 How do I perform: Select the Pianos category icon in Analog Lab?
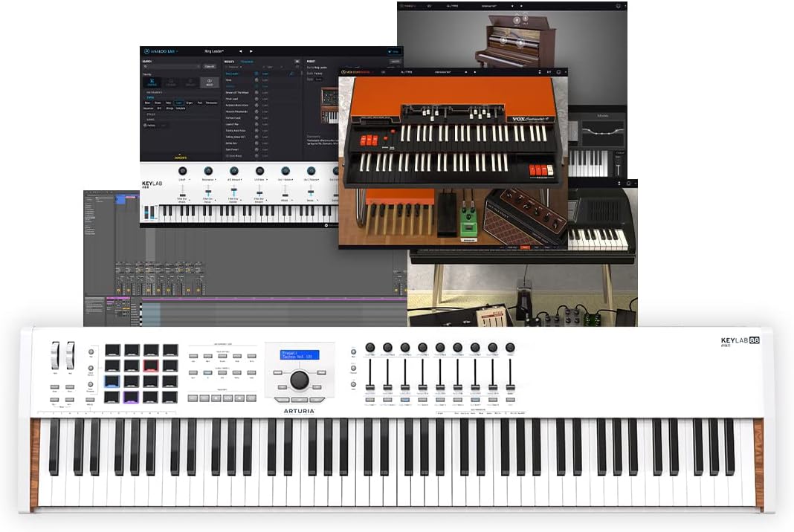click(171, 82)
